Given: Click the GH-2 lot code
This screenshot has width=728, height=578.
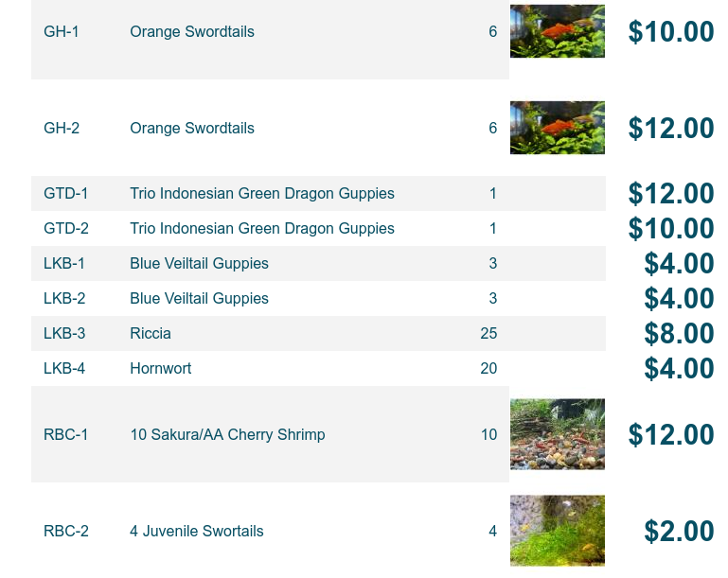Looking at the screenshot, I should coord(62,128).
